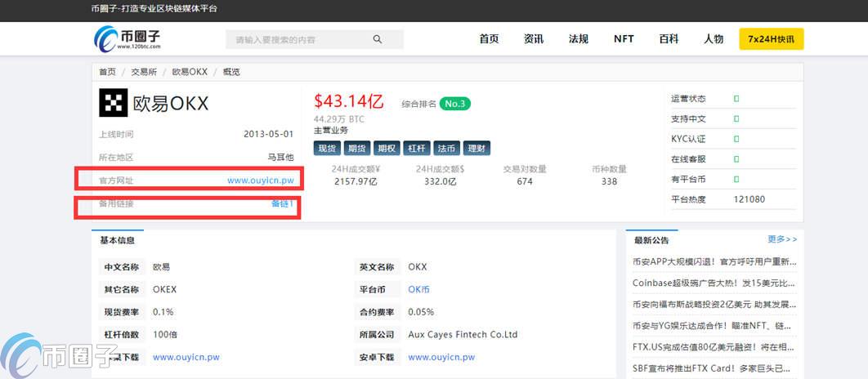Click the 期权 business tag
Viewport: 868px width, 379px height.
(x=387, y=149)
